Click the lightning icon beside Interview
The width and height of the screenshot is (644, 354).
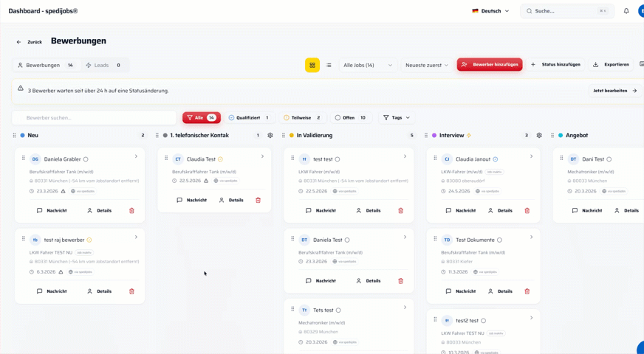click(x=469, y=136)
